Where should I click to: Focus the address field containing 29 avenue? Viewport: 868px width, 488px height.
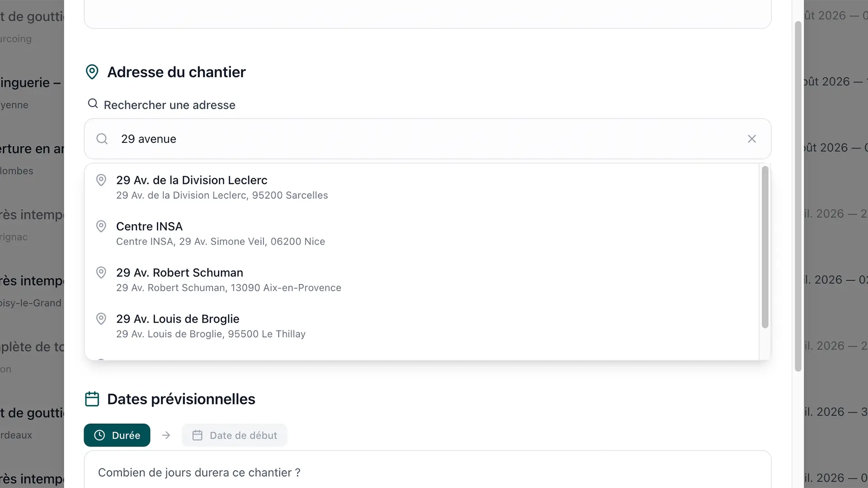point(427,139)
